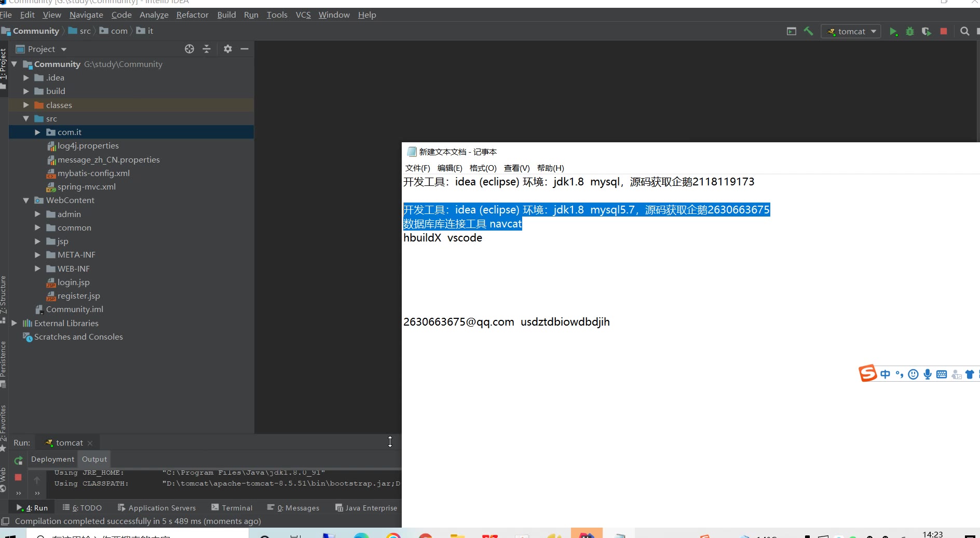
Task: Select Community.iml file
Action: click(x=74, y=309)
